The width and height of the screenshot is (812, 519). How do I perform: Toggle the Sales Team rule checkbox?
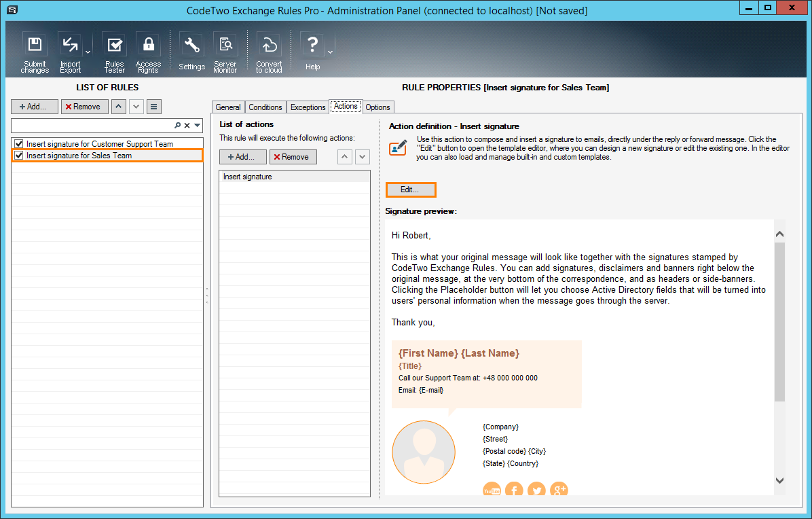[19, 156]
